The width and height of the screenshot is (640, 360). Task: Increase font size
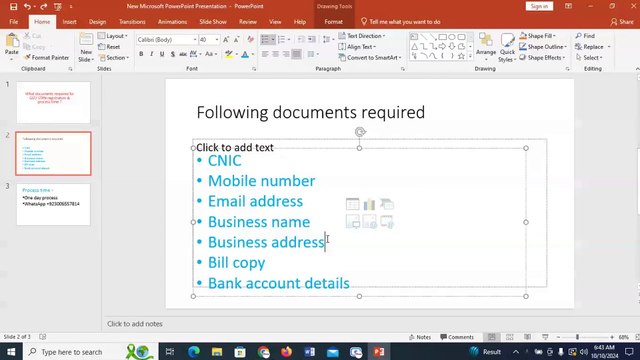226,40
